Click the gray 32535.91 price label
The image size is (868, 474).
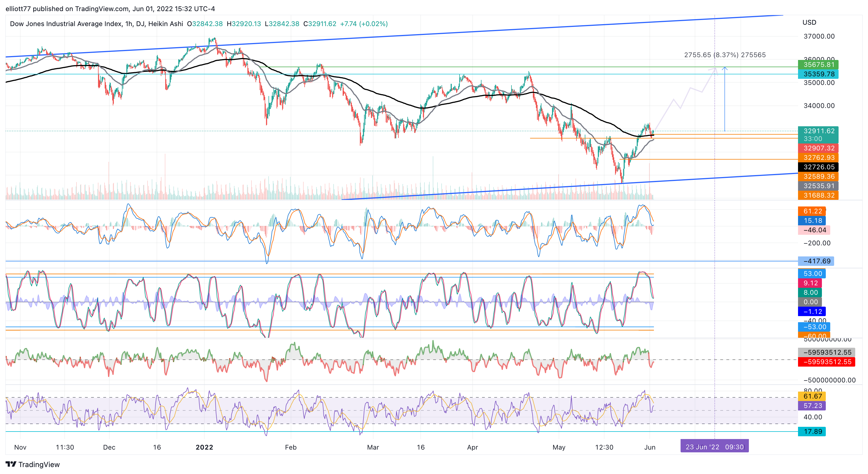tap(818, 186)
